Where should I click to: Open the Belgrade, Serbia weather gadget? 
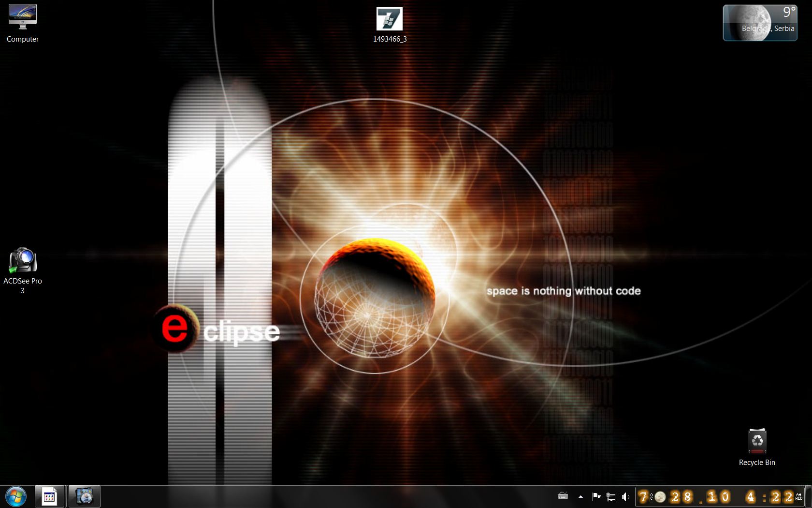(x=760, y=23)
